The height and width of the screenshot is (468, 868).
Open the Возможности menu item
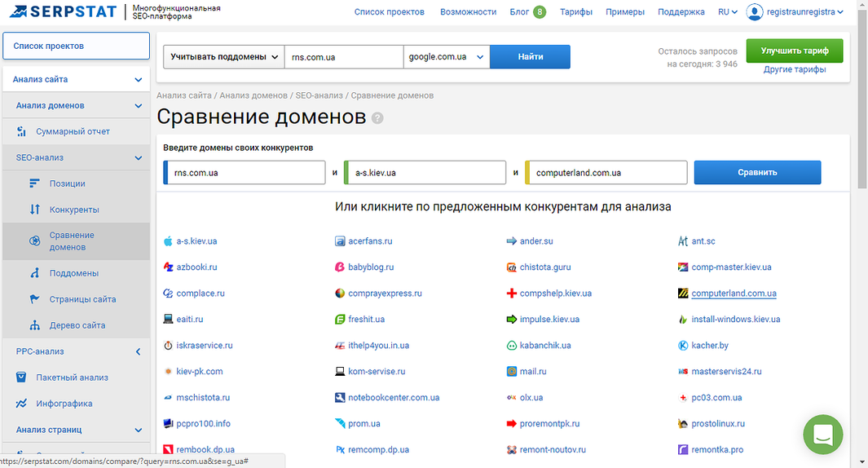click(469, 11)
